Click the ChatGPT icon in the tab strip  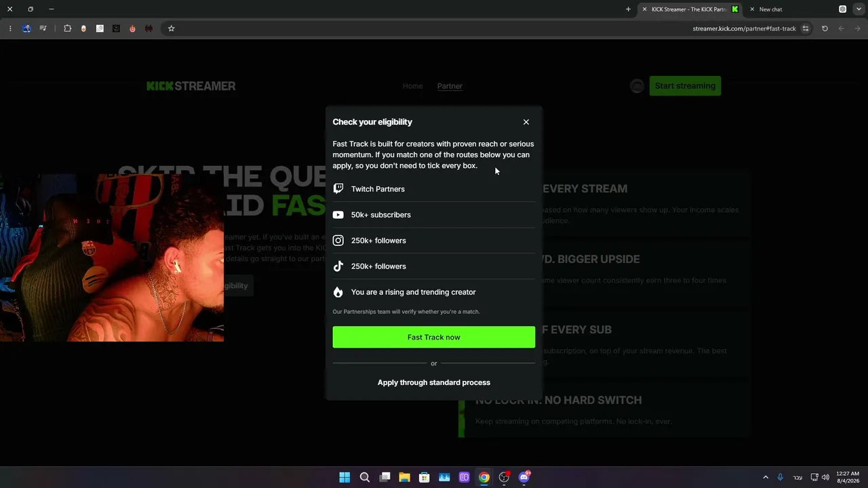[x=843, y=9]
